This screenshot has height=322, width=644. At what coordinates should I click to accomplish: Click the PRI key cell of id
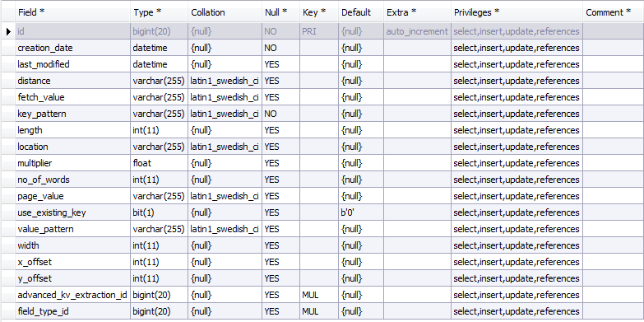click(x=319, y=31)
